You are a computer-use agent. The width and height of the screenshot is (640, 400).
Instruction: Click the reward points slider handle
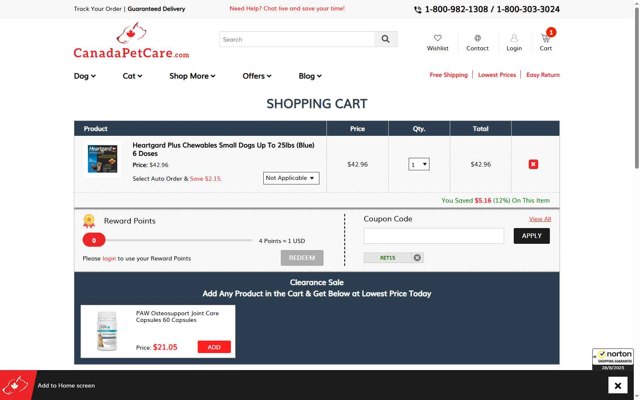point(94,240)
